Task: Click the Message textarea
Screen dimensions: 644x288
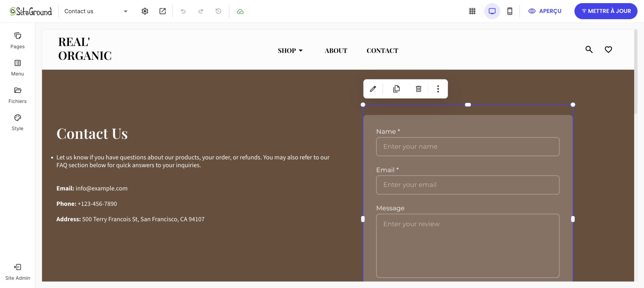Action: [468, 246]
